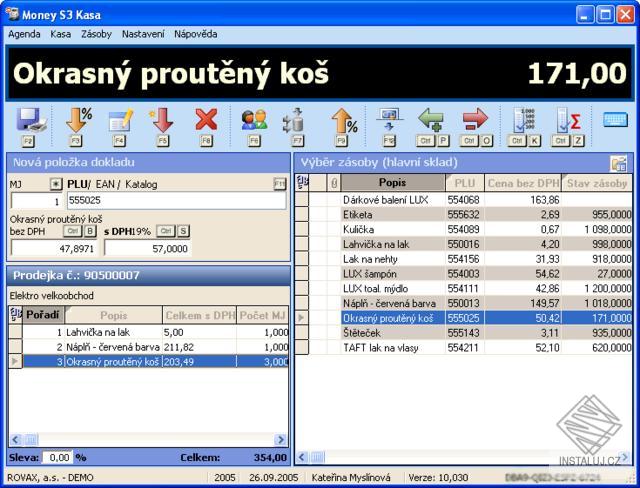Select the Kulička stock row
The height and width of the screenshot is (488, 640).
[464, 229]
